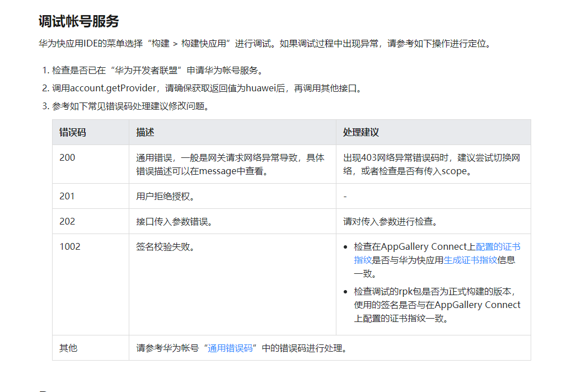Click the intro paragraph about 华为快应用IDE

point(266,44)
